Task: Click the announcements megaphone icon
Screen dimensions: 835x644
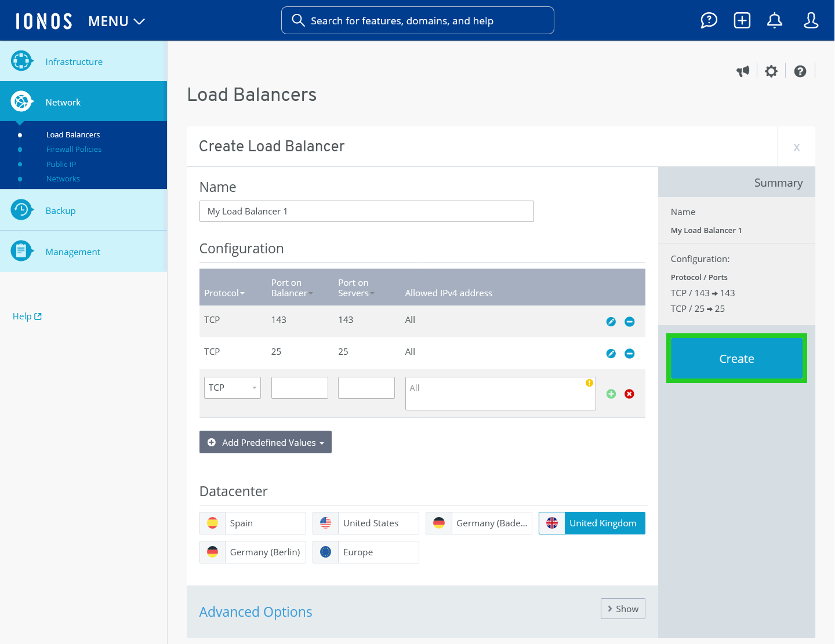Action: [743, 71]
